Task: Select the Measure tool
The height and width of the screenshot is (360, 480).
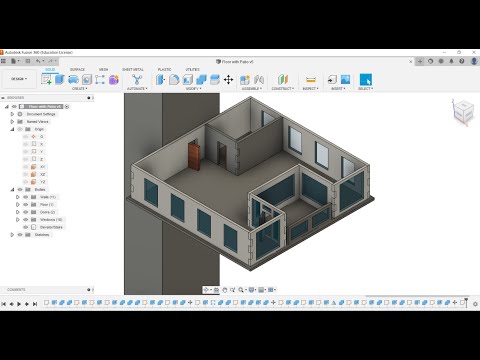Action: point(311,79)
